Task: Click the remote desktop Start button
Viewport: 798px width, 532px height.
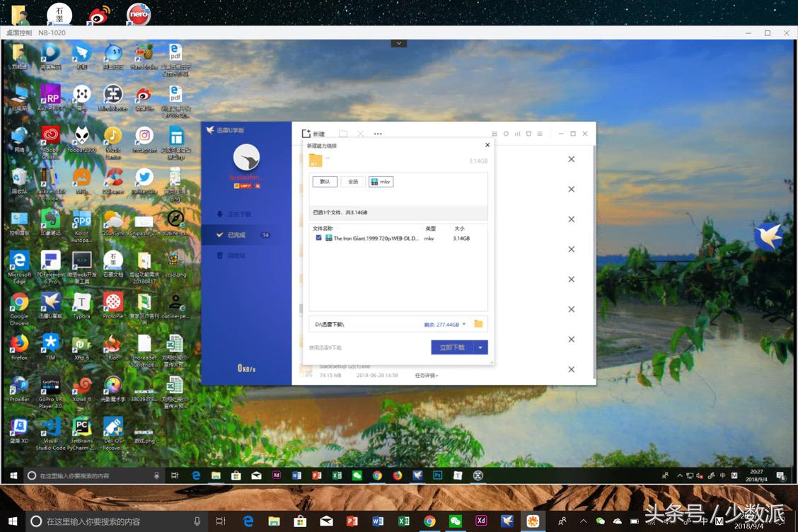Action: coord(13,475)
